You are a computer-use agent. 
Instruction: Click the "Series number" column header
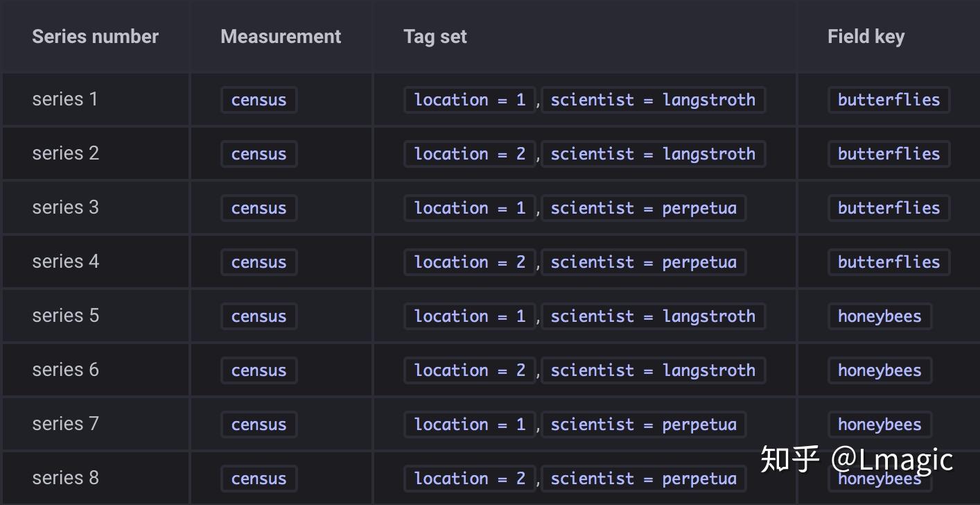[95, 37]
